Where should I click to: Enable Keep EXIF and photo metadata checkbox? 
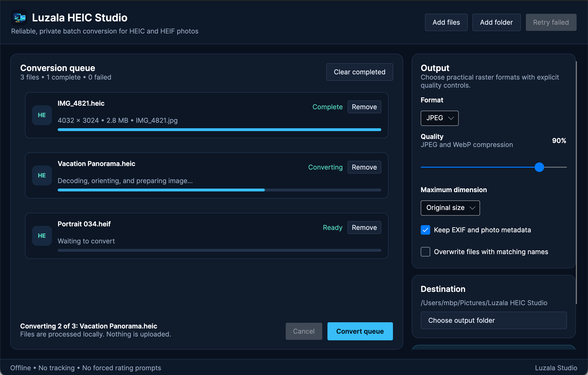pos(425,230)
